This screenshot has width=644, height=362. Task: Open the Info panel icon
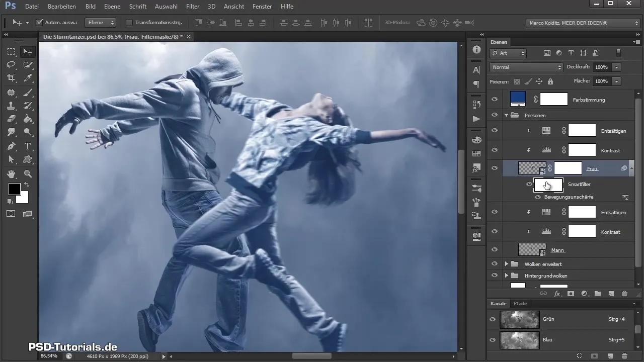coord(476,50)
